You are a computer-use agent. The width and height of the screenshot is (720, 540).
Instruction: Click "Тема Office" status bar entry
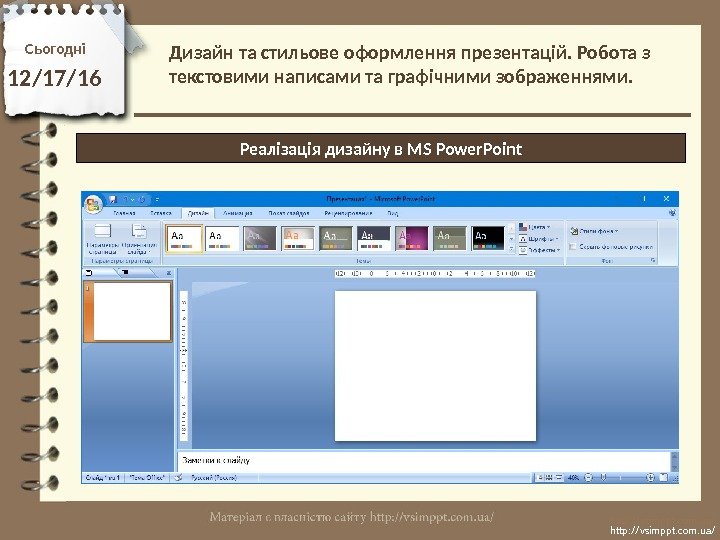pos(147,478)
